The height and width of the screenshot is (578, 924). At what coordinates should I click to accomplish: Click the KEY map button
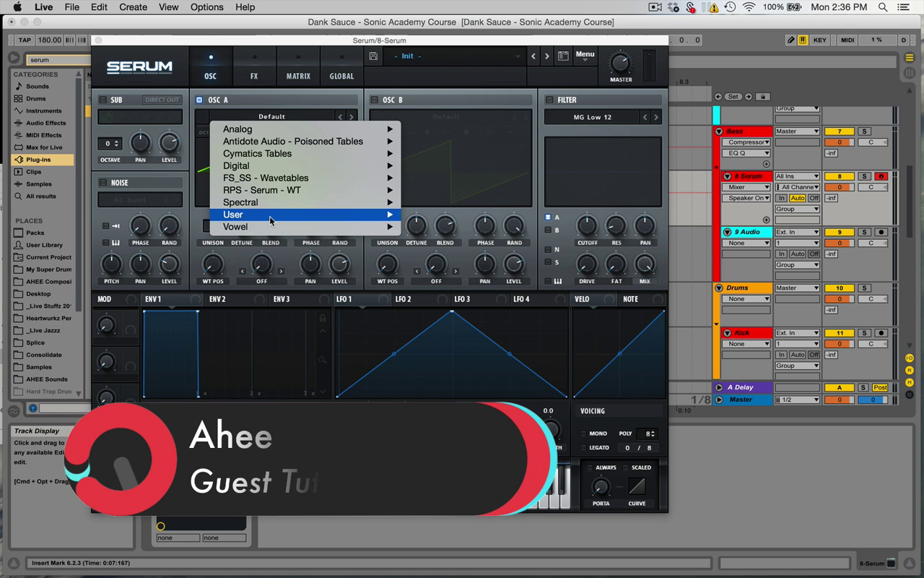(x=820, y=40)
